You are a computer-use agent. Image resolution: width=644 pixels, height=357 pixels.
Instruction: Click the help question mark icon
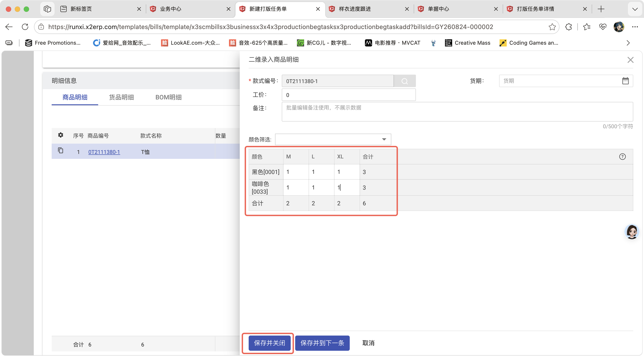[622, 157]
